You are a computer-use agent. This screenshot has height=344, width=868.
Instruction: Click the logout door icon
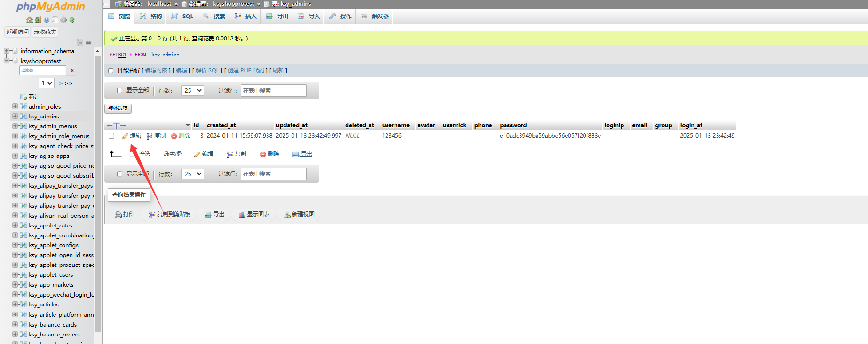[38, 20]
